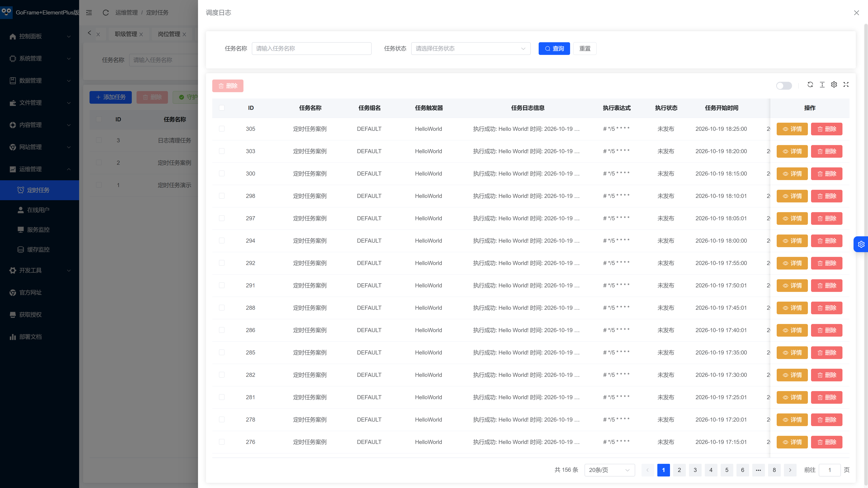The height and width of the screenshot is (488, 868).
Task: Tick the select-all header checkbox
Action: (x=222, y=108)
